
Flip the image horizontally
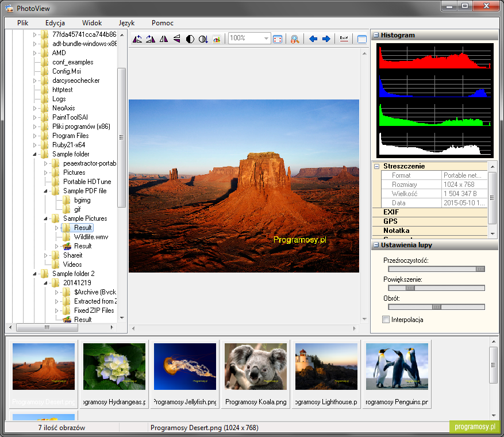[164, 39]
